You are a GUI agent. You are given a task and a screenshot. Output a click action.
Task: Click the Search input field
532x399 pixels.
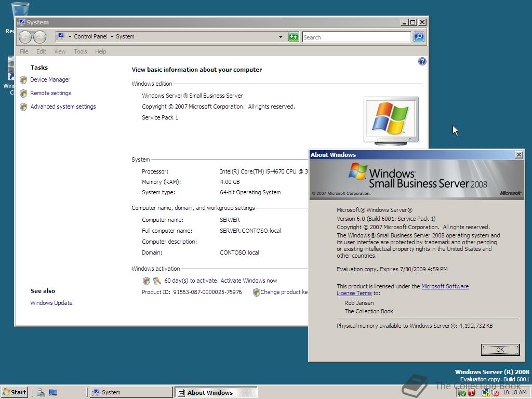point(356,37)
